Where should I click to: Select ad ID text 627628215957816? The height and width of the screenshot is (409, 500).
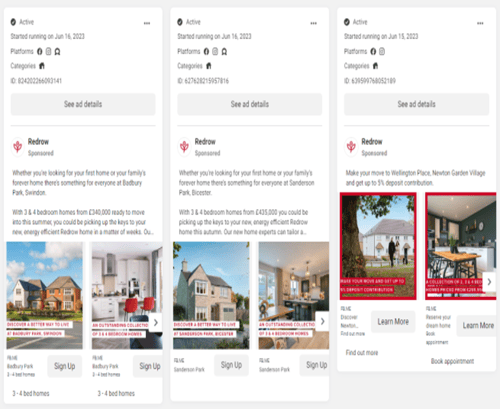[207, 81]
